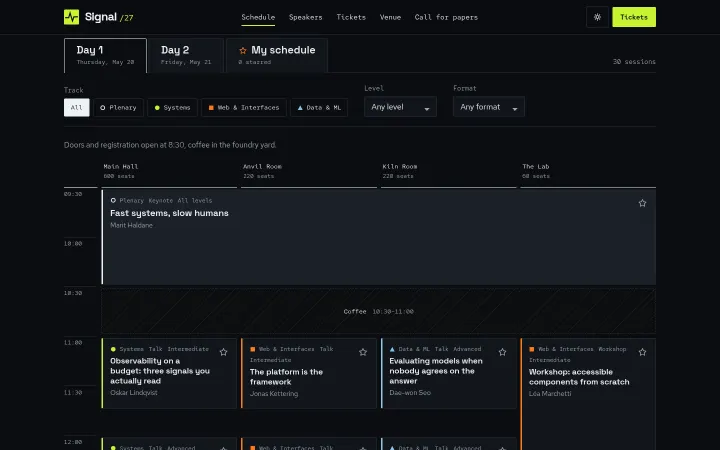Filter by Systems track
Image resolution: width=720 pixels, height=450 pixels.
point(172,107)
